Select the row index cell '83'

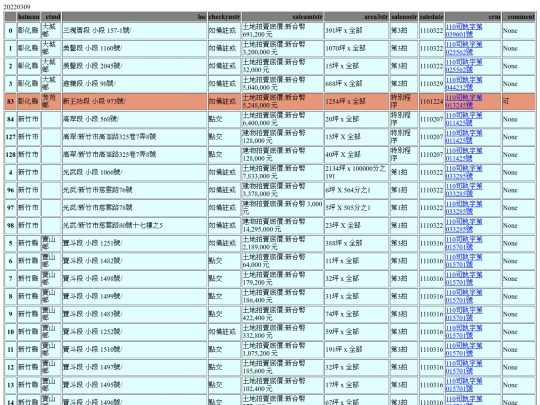tap(10, 101)
